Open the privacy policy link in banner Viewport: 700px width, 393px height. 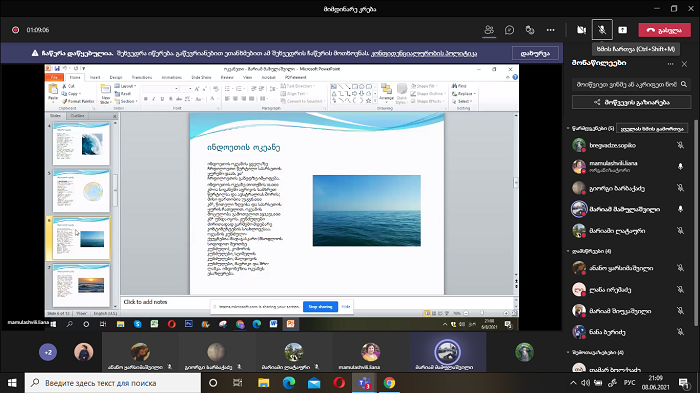425,53
